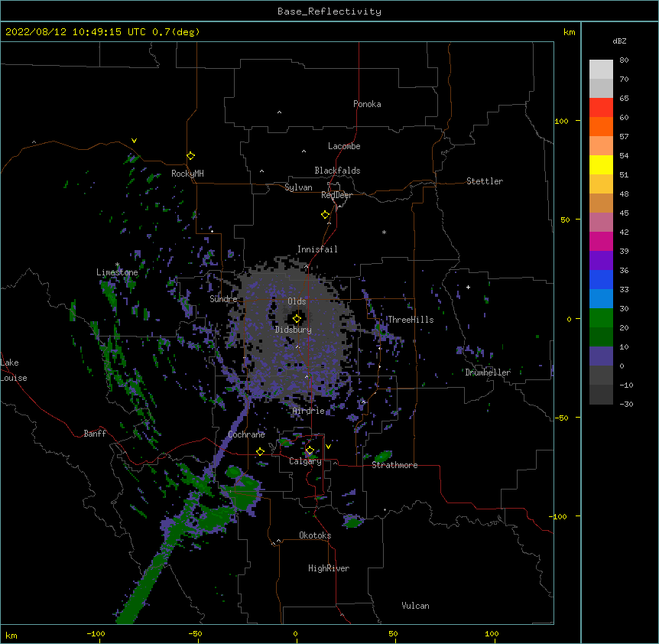This screenshot has width=659, height=644.
Task: Click the Okotoks label
Action: (x=315, y=535)
